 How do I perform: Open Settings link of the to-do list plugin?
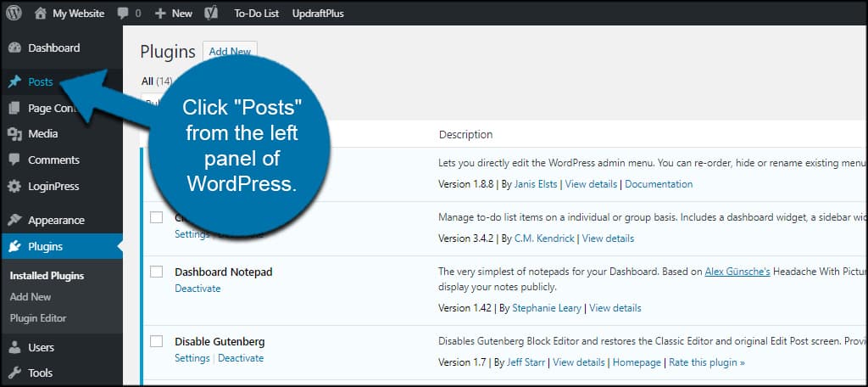coord(192,234)
